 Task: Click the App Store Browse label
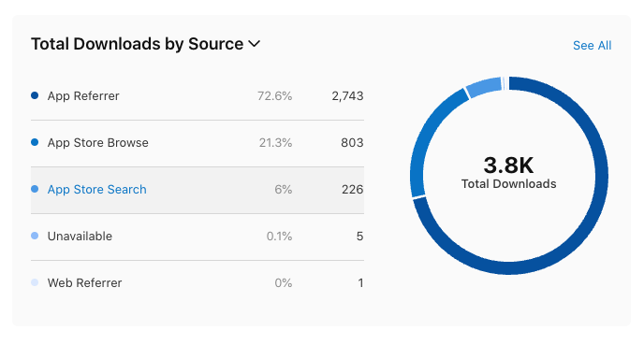pyautogui.click(x=97, y=143)
